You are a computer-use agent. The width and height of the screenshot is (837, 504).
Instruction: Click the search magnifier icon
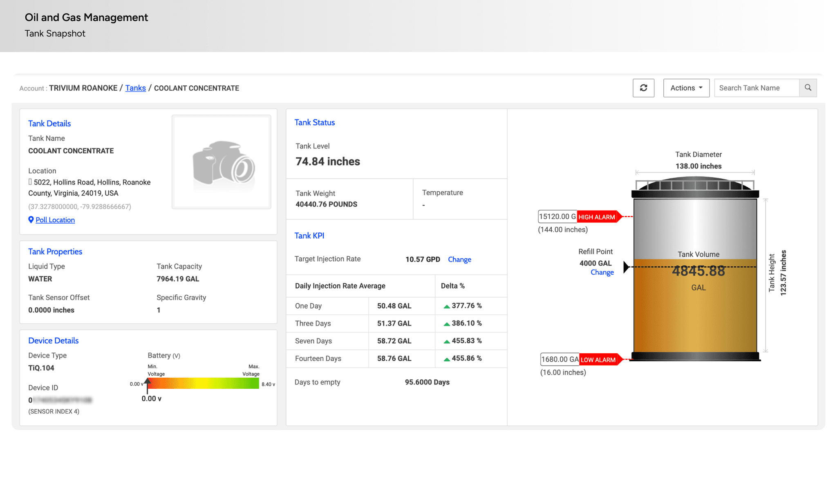pos(808,88)
